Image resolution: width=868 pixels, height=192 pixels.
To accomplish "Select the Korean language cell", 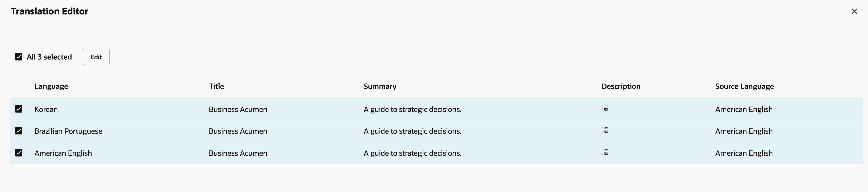I will tap(46, 109).
